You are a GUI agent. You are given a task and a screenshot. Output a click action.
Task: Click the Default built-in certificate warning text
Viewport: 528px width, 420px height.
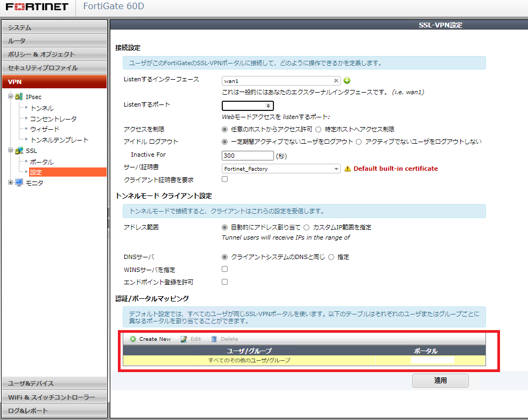[396, 169]
